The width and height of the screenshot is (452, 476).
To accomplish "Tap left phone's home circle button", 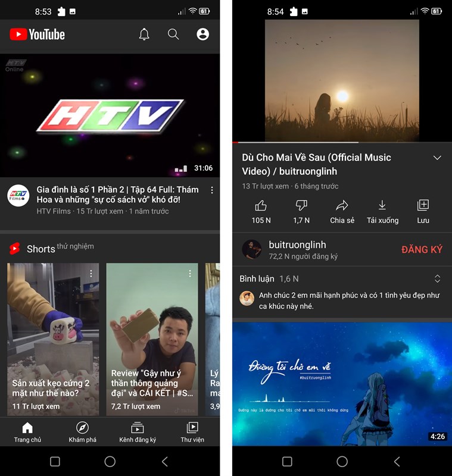I will click(x=110, y=462).
